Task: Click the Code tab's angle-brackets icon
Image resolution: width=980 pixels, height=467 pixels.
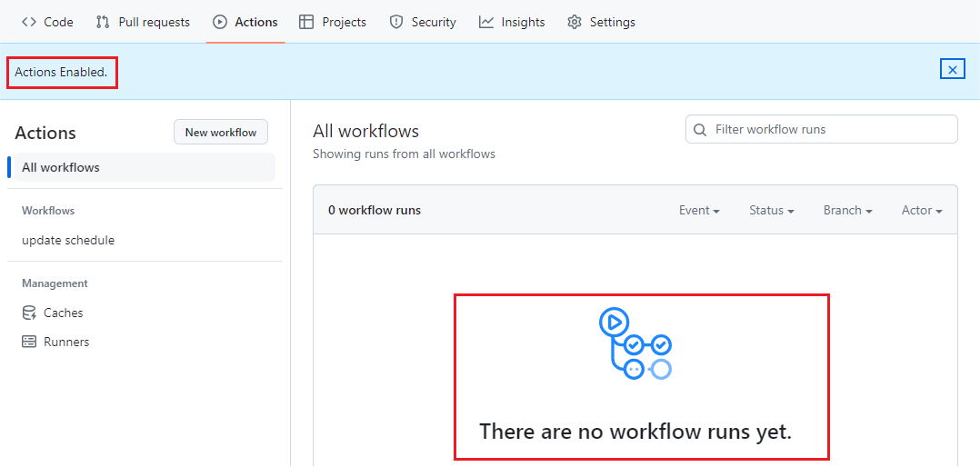Action: tap(29, 22)
